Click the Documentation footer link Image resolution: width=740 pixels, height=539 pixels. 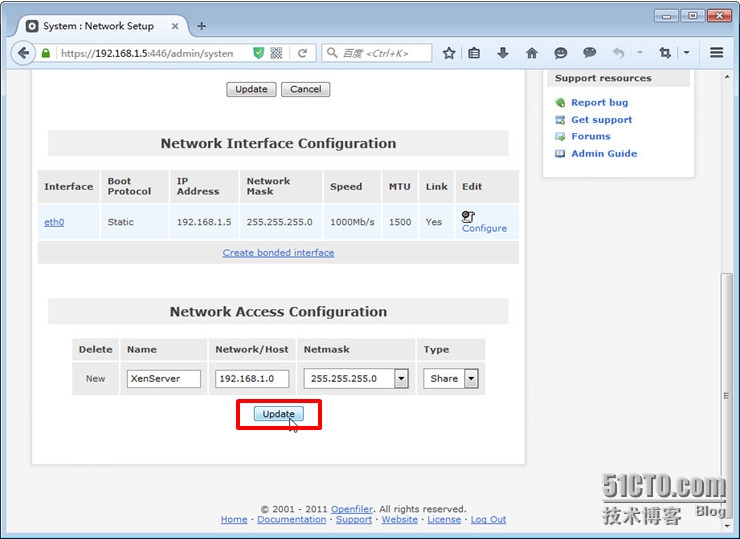tap(292, 520)
